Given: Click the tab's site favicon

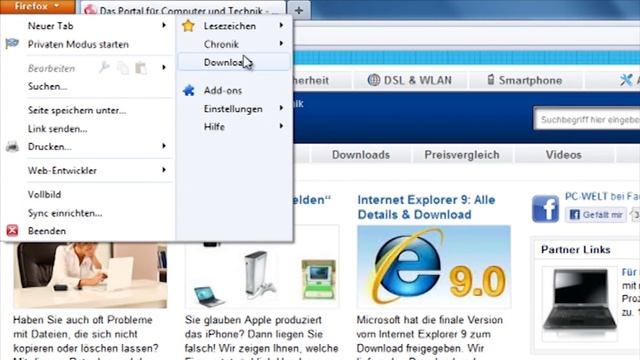Looking at the screenshot, I should (90, 10).
